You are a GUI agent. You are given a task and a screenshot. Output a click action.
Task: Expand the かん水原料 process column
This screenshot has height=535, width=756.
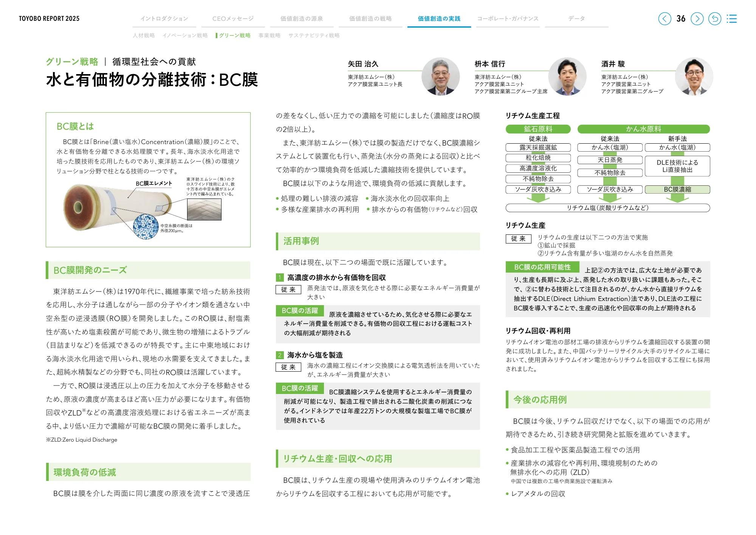point(643,129)
